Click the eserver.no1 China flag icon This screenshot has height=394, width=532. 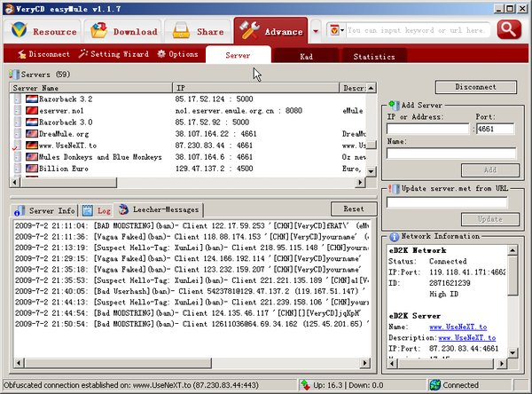coord(32,111)
